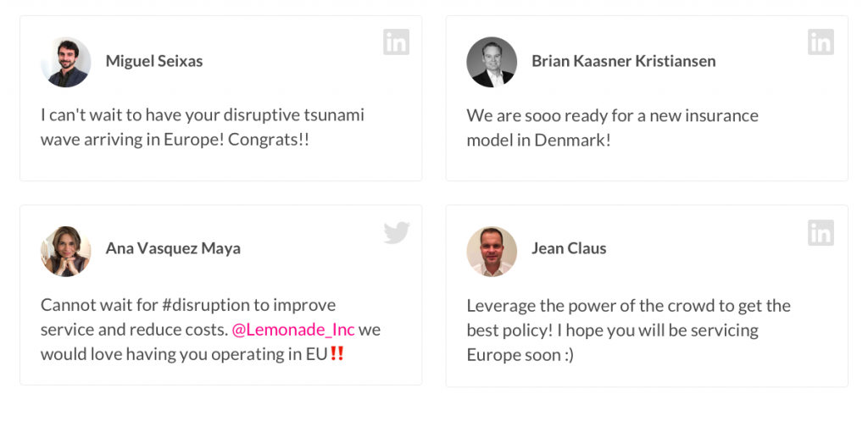Click Miguel's disruptive tsunami wave quote
The width and height of the screenshot is (868, 433).
[x=203, y=127]
